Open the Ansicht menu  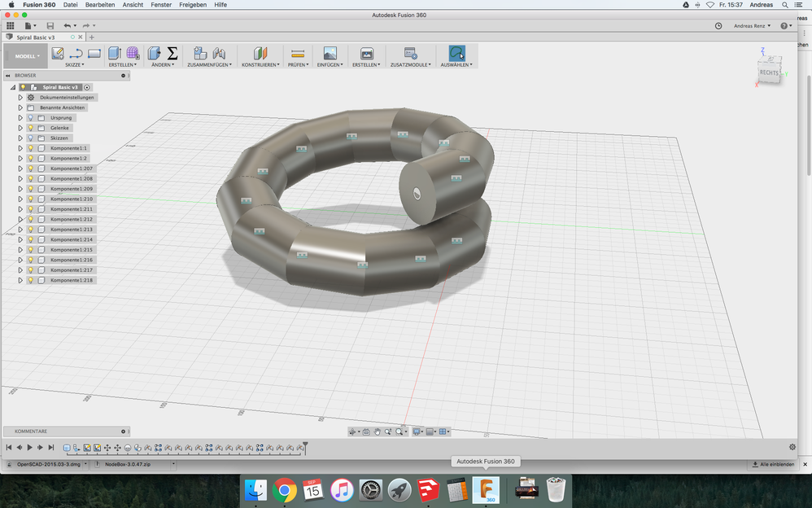133,5
